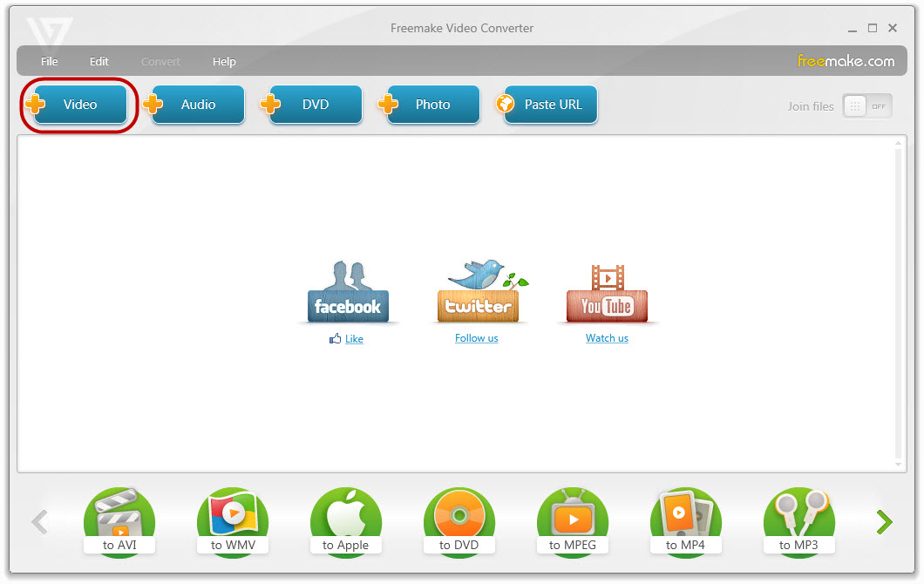Choose the to DVD output format
Image resolution: width=924 pixels, height=584 pixels.
(x=459, y=521)
